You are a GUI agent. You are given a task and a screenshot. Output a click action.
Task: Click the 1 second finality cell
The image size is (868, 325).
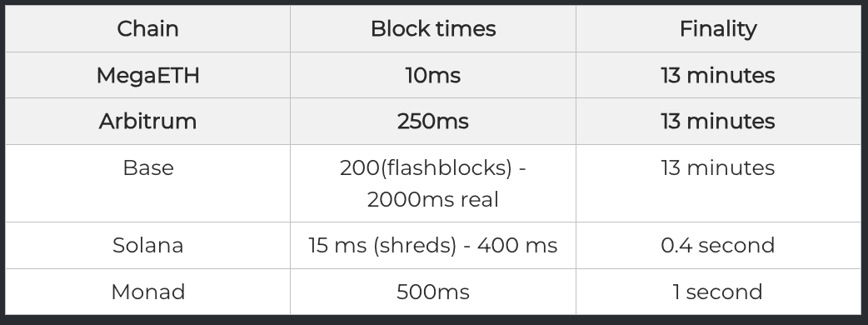(x=718, y=292)
